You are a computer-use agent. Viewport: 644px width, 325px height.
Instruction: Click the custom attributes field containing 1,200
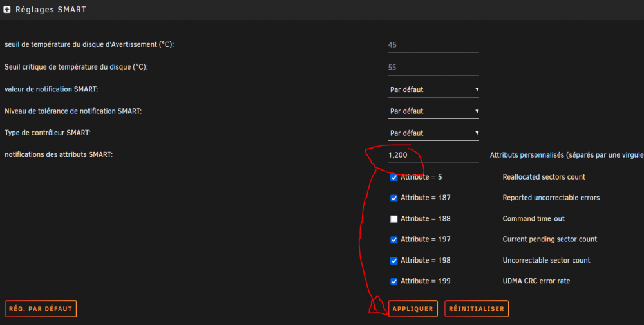click(433, 155)
